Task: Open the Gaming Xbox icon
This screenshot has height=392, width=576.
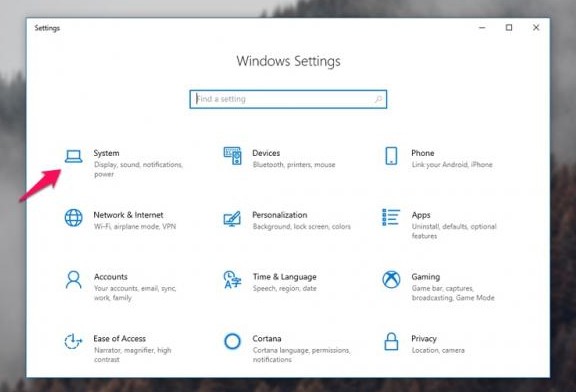Action: click(x=391, y=280)
